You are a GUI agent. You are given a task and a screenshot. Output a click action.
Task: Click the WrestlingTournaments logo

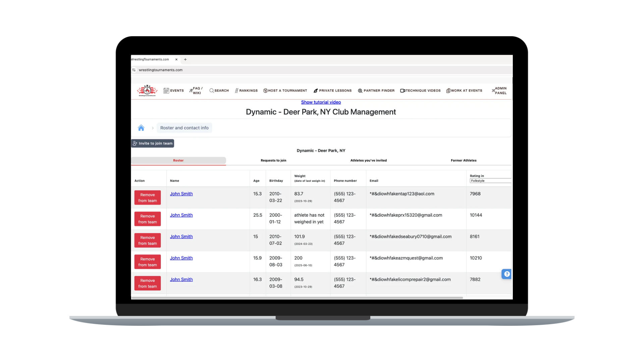[x=147, y=90]
